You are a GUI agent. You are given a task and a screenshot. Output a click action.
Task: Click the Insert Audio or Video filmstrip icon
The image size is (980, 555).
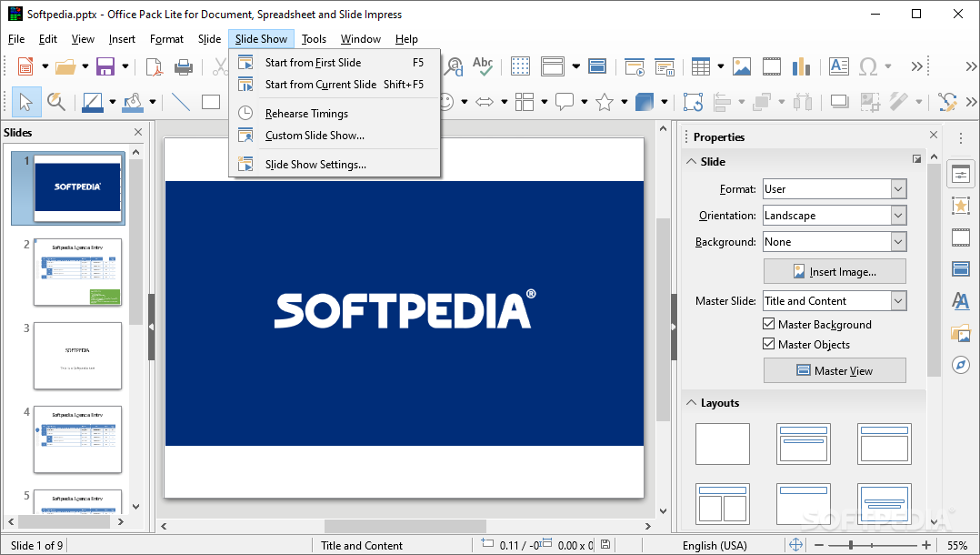click(772, 66)
